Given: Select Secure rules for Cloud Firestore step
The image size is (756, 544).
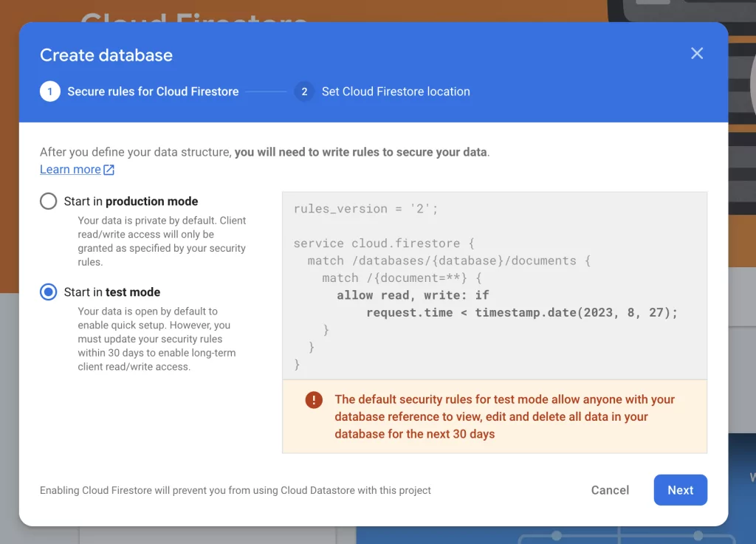Looking at the screenshot, I should 153,92.
